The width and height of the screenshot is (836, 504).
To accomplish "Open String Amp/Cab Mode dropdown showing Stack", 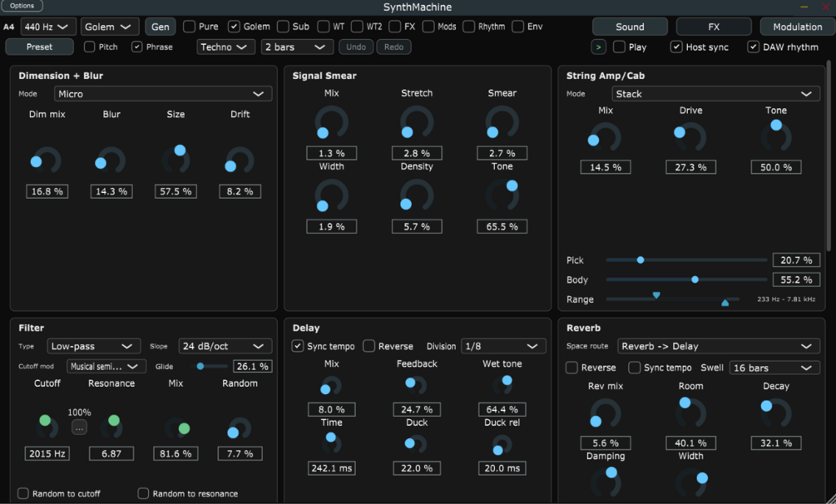I will [715, 94].
